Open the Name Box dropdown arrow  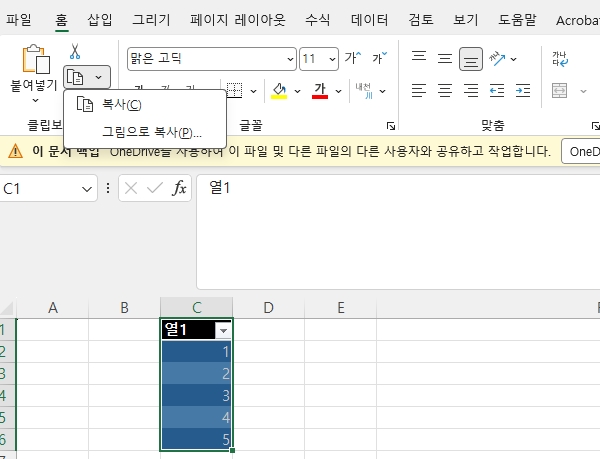coord(87,189)
